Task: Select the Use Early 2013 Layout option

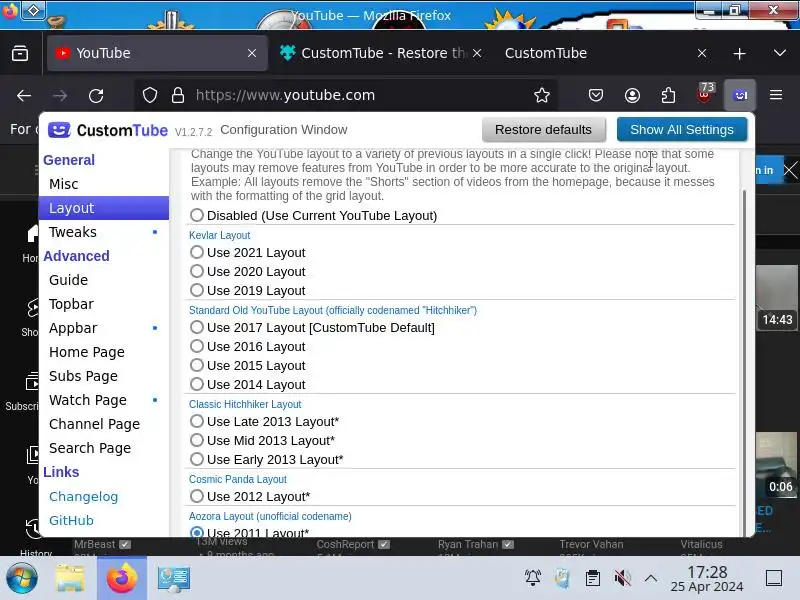Action: (196, 459)
